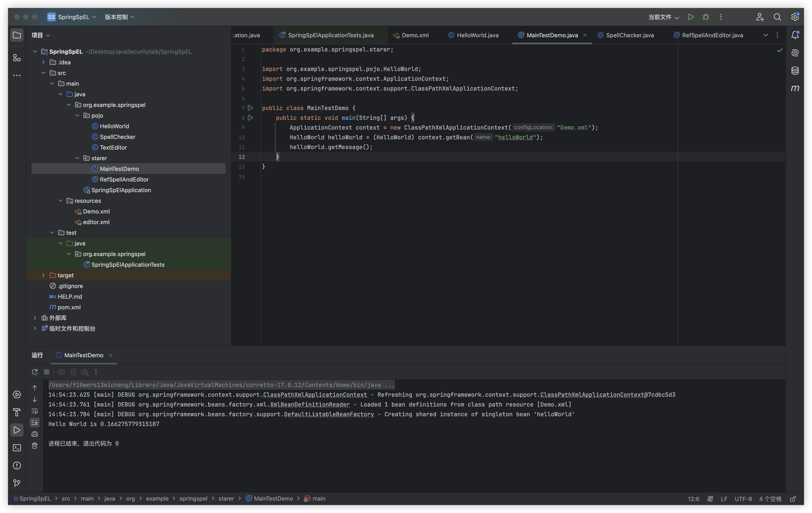The image size is (812, 513).
Task: Open the Structure tool window icon
Action: pos(16,58)
